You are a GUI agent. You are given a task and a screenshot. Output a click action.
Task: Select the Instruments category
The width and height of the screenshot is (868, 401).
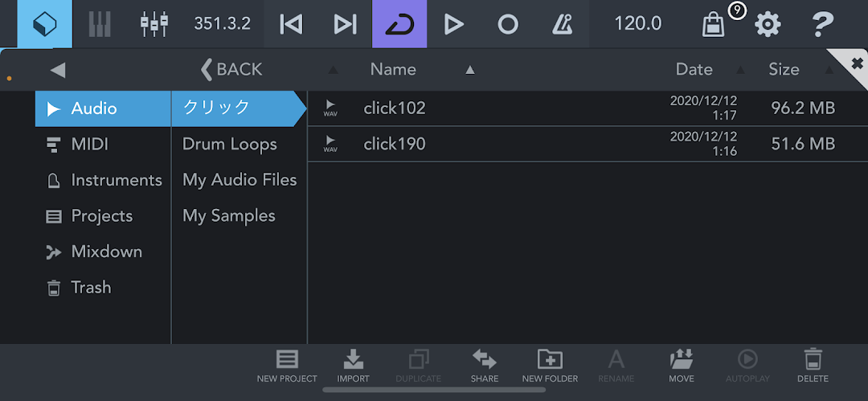(103, 180)
